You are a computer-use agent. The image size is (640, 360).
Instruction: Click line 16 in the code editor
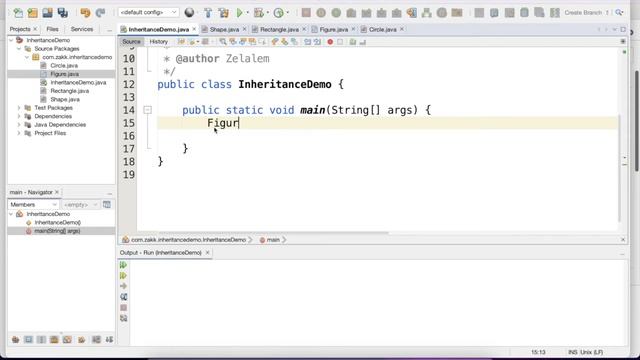pyautogui.click(x=388, y=136)
